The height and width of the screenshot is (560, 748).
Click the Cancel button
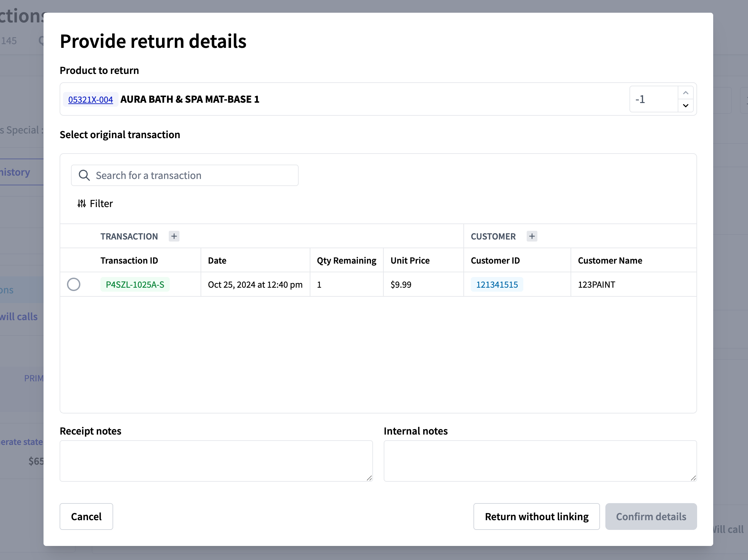(x=86, y=517)
